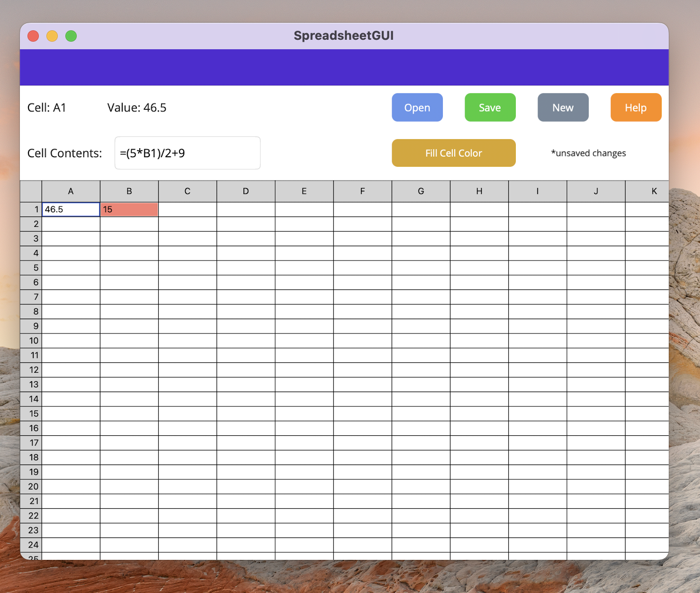The width and height of the screenshot is (700, 593).
Task: Select empty cell C1
Action: tap(188, 209)
